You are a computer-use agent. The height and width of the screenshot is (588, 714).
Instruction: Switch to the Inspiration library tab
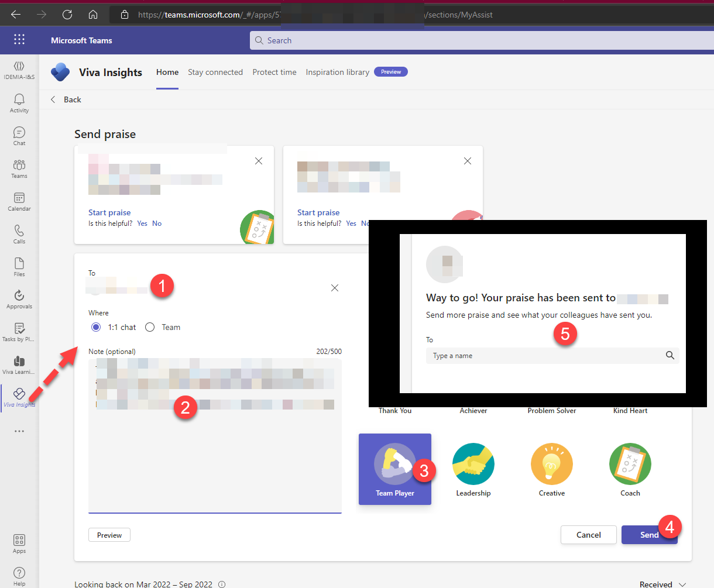pyautogui.click(x=337, y=73)
